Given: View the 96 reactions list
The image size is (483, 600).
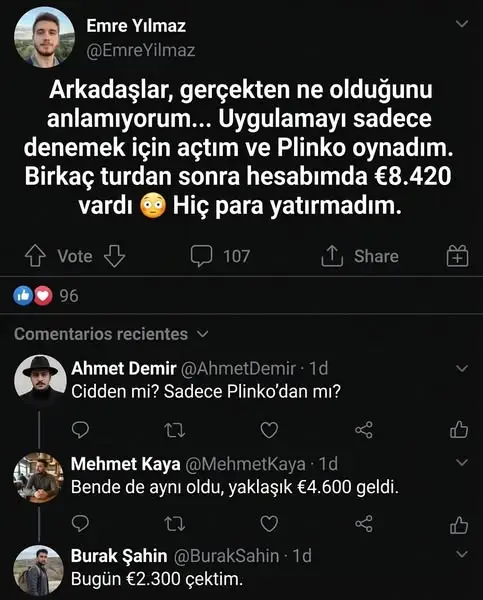Looking at the screenshot, I should [x=46, y=296].
